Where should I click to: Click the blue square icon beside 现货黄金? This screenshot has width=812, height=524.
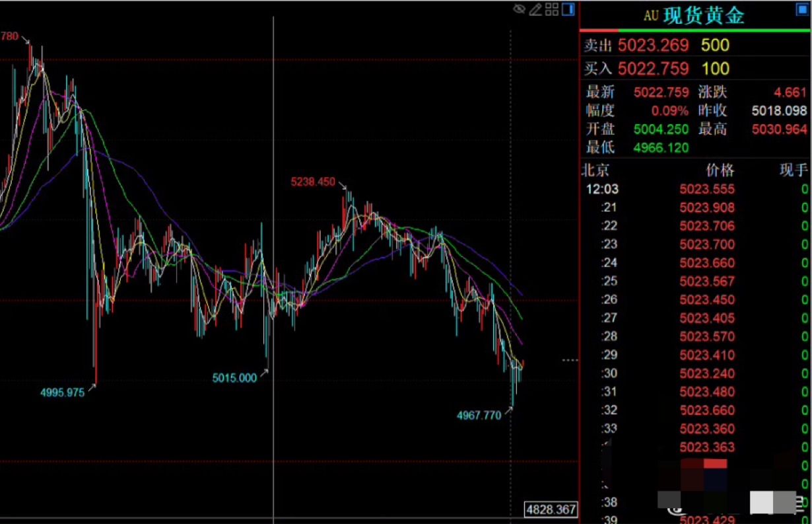tap(802, 9)
